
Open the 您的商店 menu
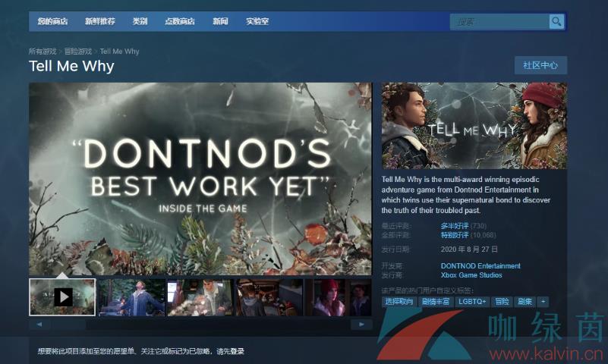(x=52, y=21)
